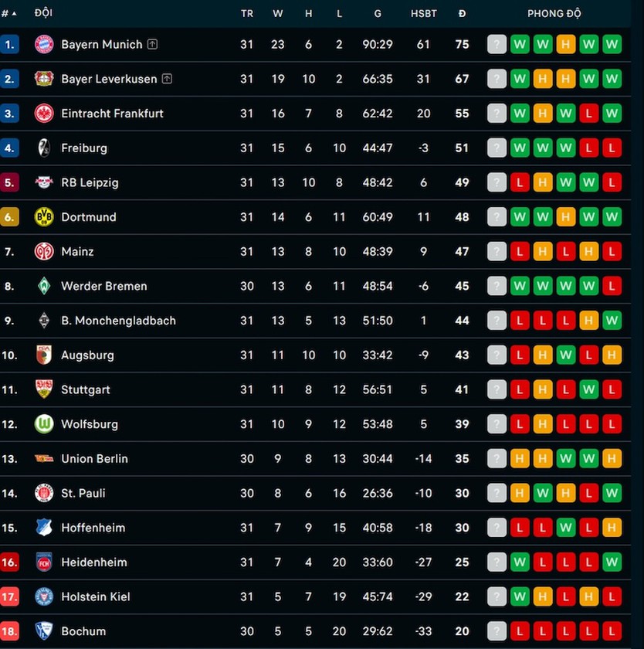
Task: Click the arrow icon next to Bayer Leverkusen
Action: [x=167, y=78]
